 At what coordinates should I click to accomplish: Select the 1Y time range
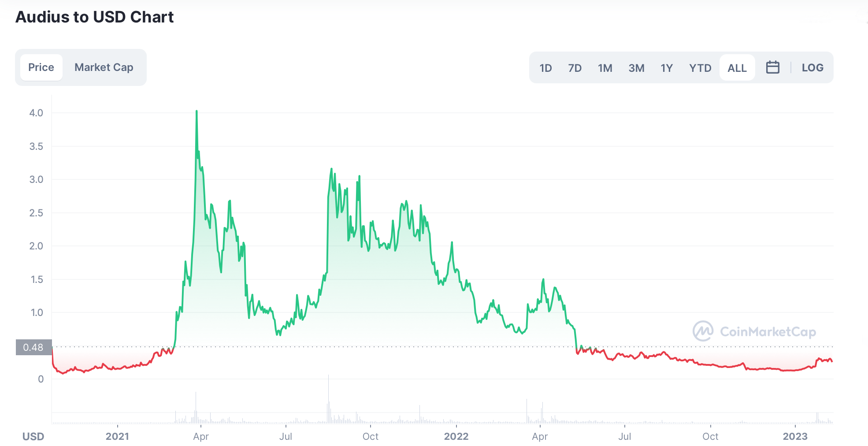pos(667,68)
